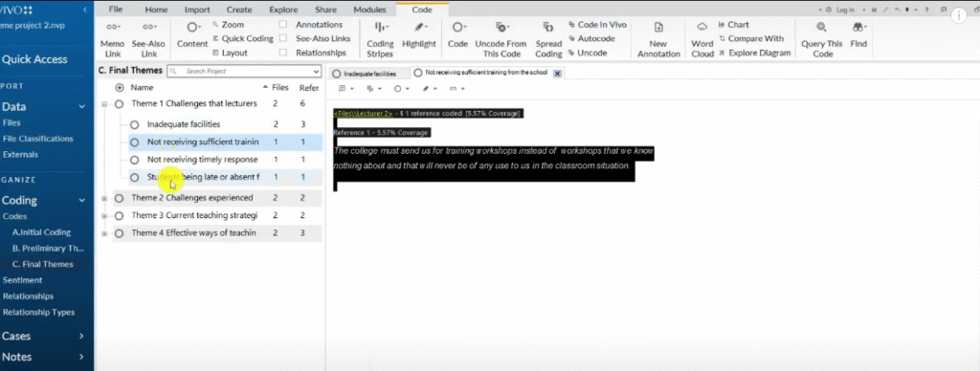This screenshot has width=980, height=371.
Task: Open the File menu
Action: tap(116, 10)
